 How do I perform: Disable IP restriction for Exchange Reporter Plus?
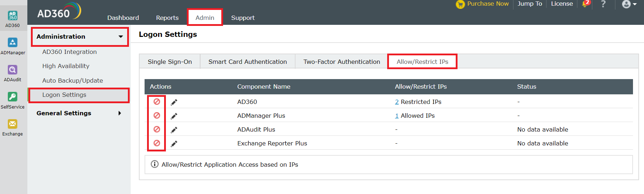(x=157, y=143)
